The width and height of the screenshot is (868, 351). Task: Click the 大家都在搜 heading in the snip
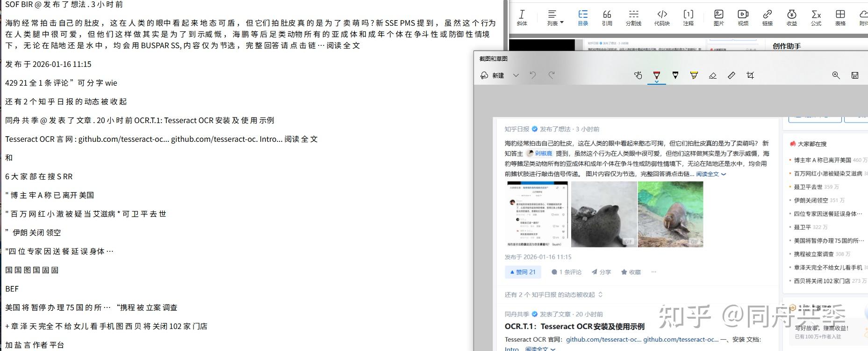pyautogui.click(x=812, y=144)
